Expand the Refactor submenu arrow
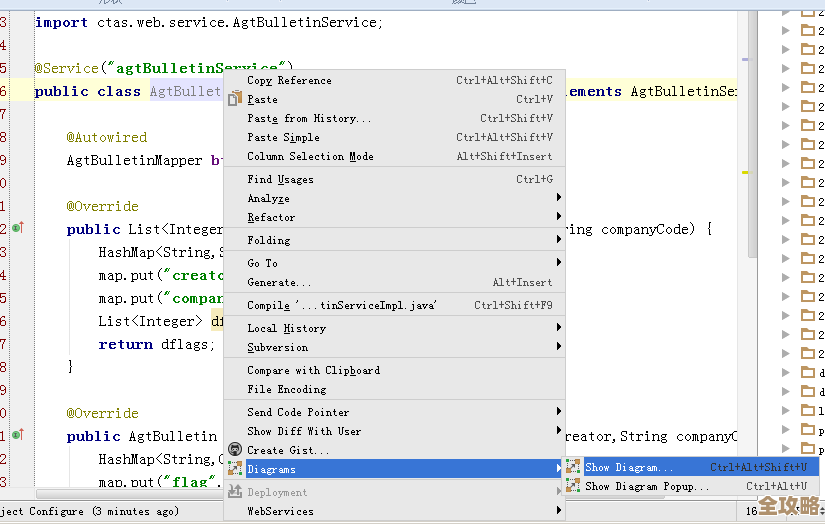Image resolution: width=825 pixels, height=524 pixels. coord(559,217)
